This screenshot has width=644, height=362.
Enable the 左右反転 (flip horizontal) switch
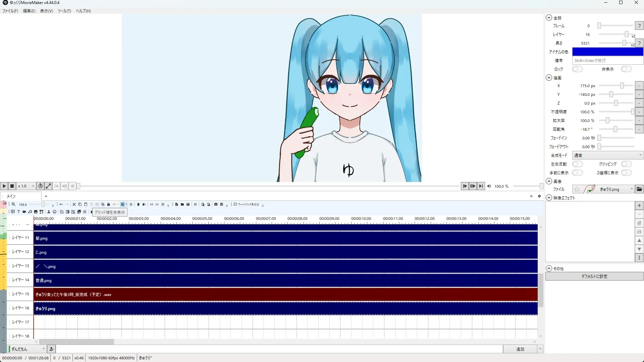point(577,164)
